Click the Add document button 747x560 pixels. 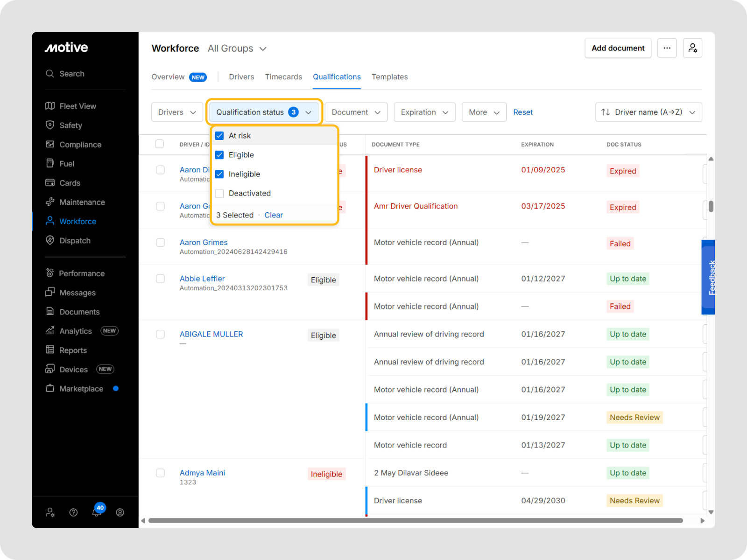point(617,48)
